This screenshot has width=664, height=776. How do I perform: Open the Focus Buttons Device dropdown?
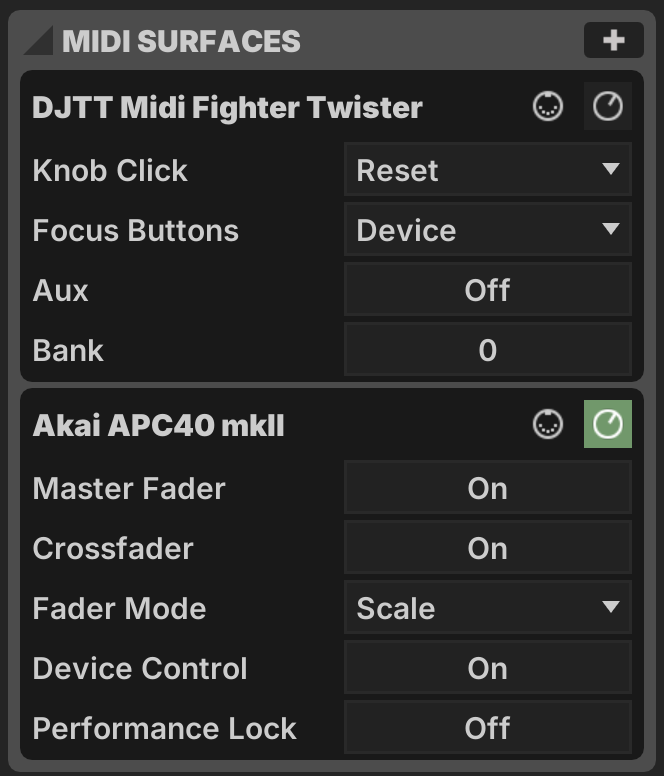click(488, 229)
